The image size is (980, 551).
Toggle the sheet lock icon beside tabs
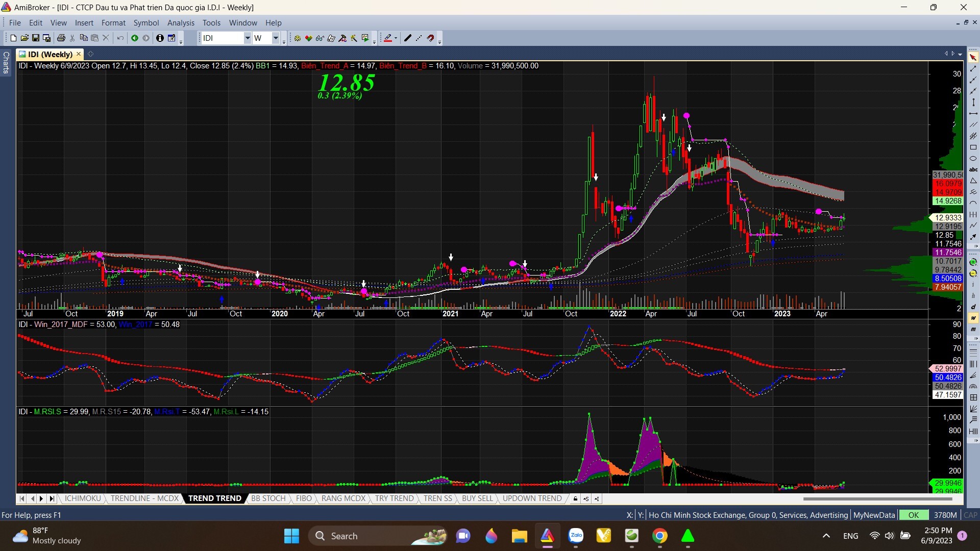click(x=575, y=498)
